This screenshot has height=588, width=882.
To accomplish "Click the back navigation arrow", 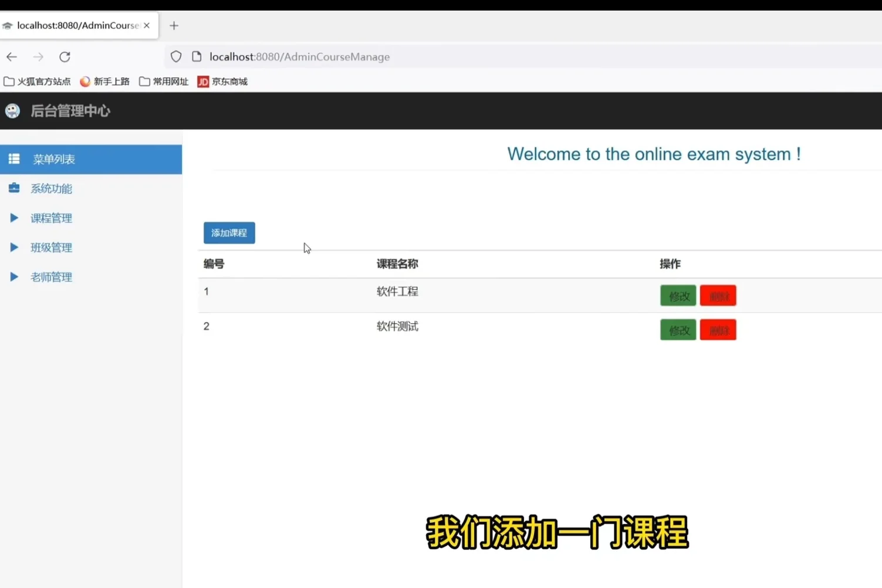I will click(11, 56).
